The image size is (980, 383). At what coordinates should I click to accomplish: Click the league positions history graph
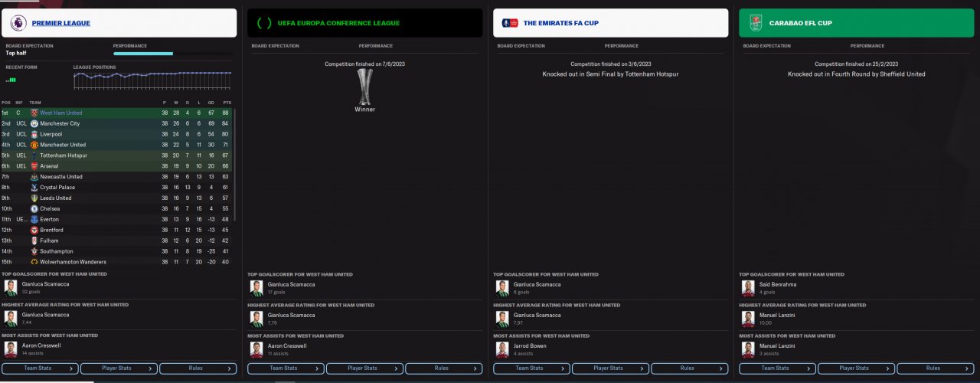coord(152,79)
